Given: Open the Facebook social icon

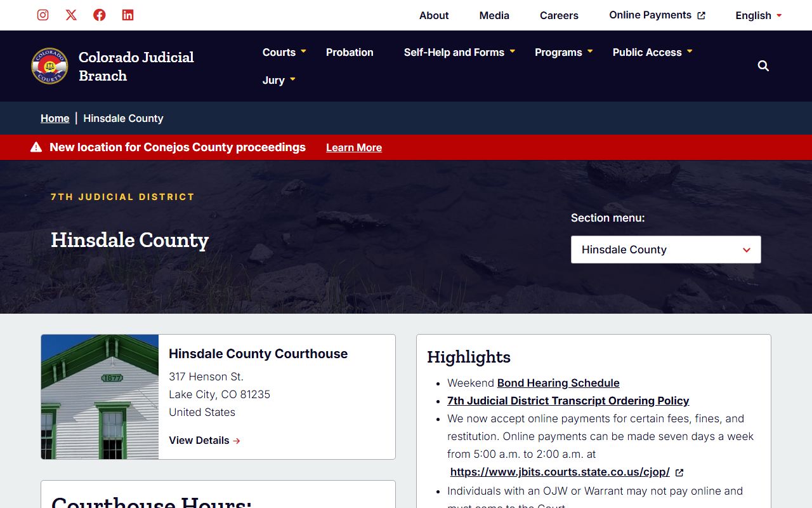Looking at the screenshot, I should click(100, 15).
